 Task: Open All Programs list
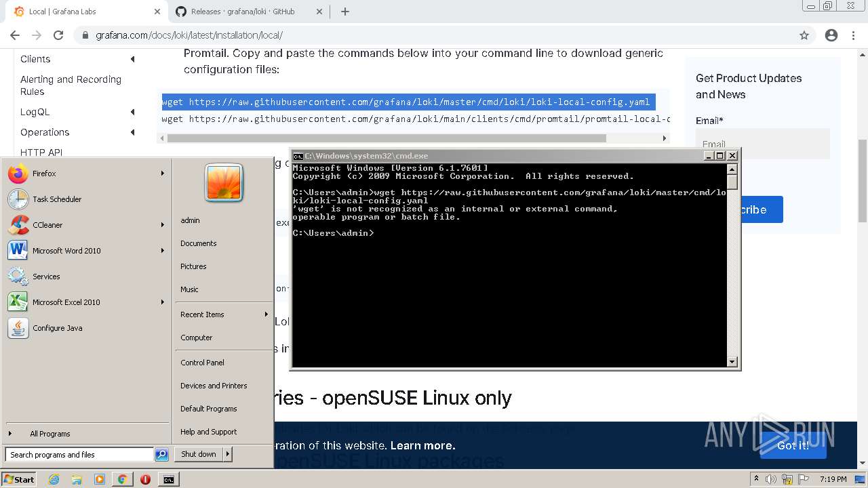pyautogui.click(x=50, y=434)
